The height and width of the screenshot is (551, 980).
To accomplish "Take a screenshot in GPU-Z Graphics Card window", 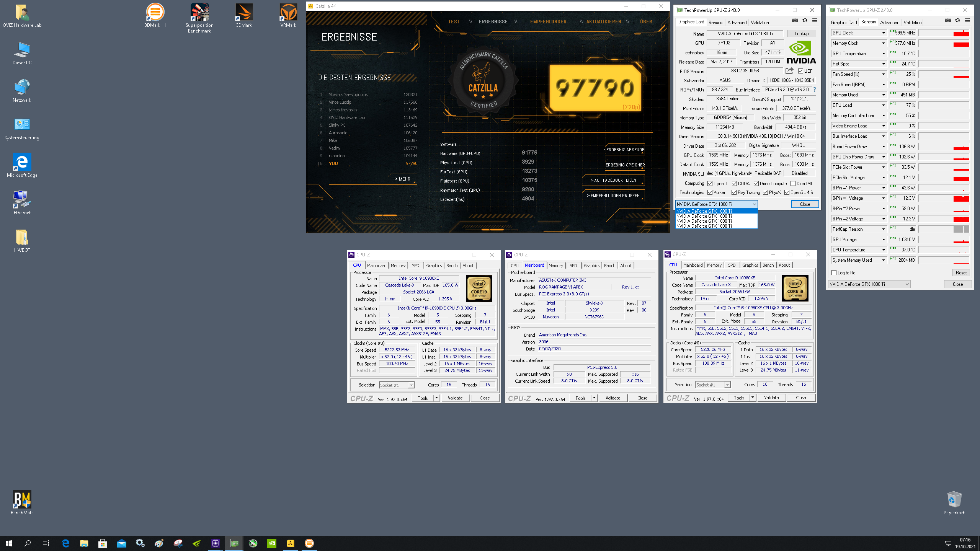I will pyautogui.click(x=795, y=21).
